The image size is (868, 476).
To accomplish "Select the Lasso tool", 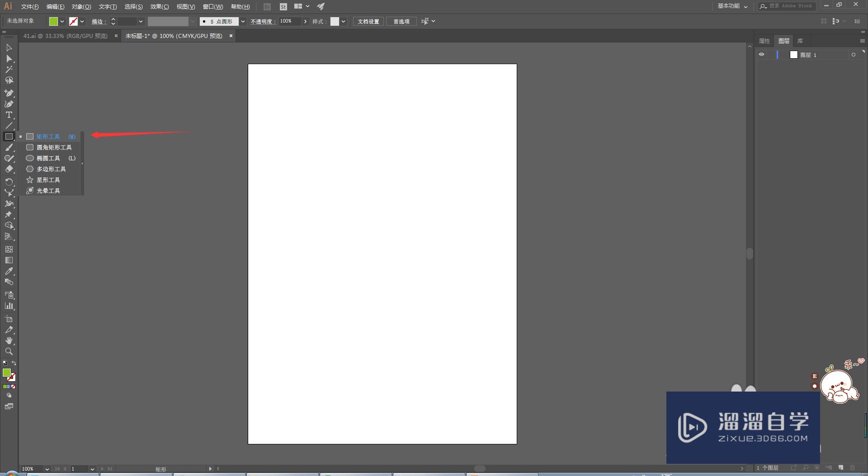I will point(9,80).
